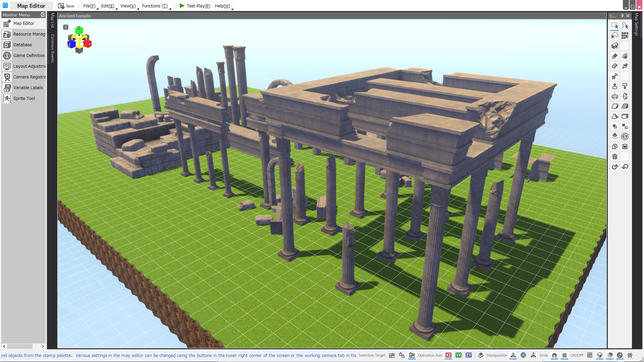Click the Save button

pos(66,6)
